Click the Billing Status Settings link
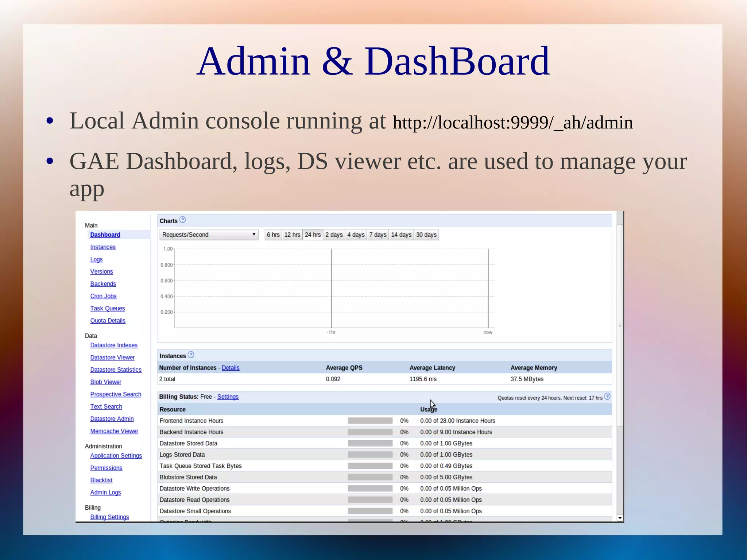This screenshot has width=747, height=560. click(x=228, y=397)
